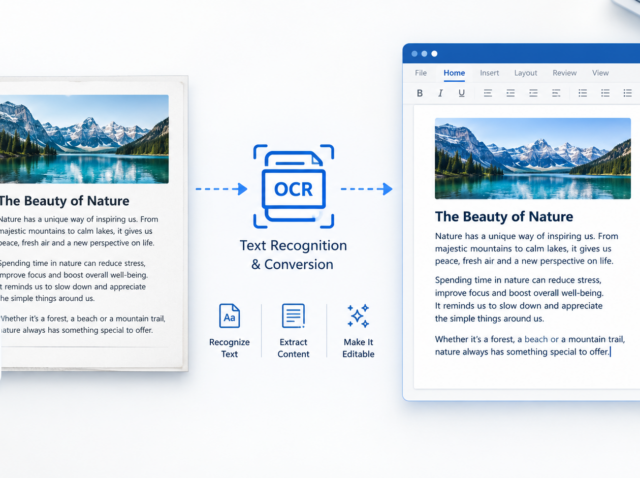Click editor line "peace, fresh air and a new perspective on life."
The image size is (640, 478).
coord(524,261)
